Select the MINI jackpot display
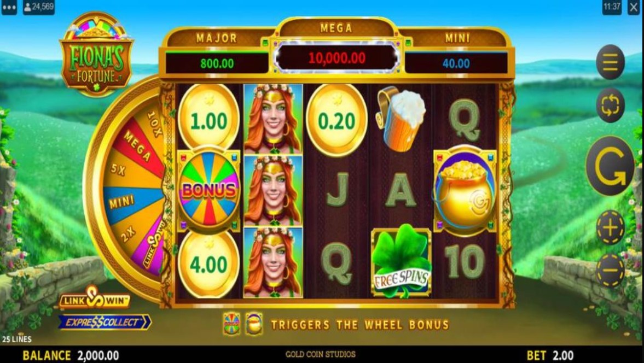This screenshot has width=644, height=363. point(456,63)
